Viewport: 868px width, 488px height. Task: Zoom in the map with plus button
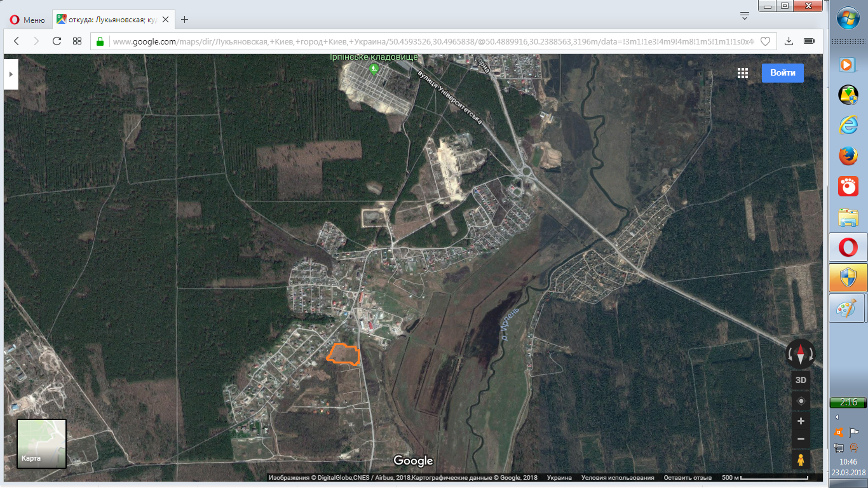[801, 421]
